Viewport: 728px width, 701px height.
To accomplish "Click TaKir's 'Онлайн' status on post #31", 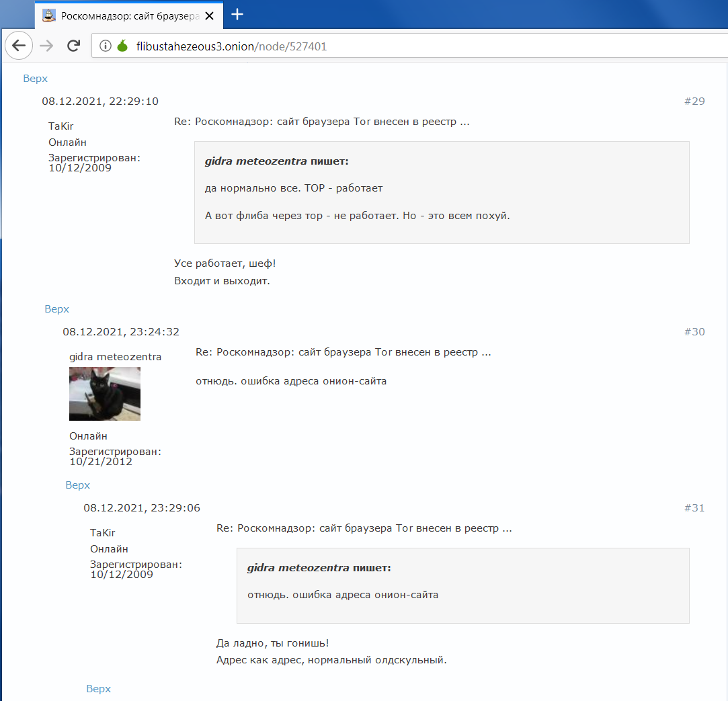I will tap(109, 549).
